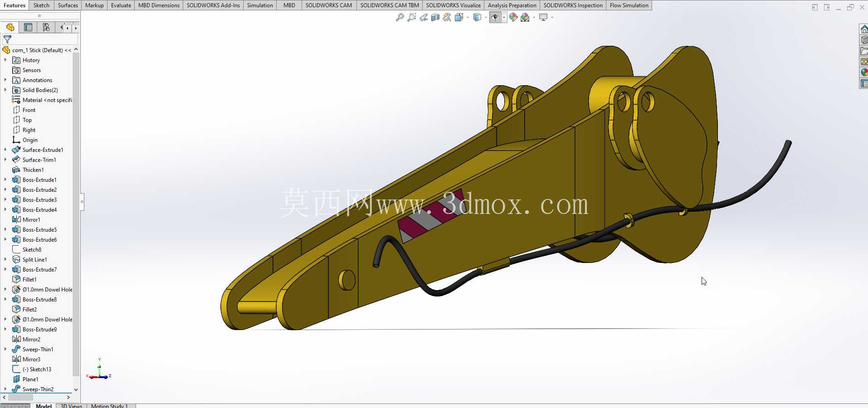Expand Solid Bodies(2) node
Screen dimensions: 868x408
click(5, 90)
